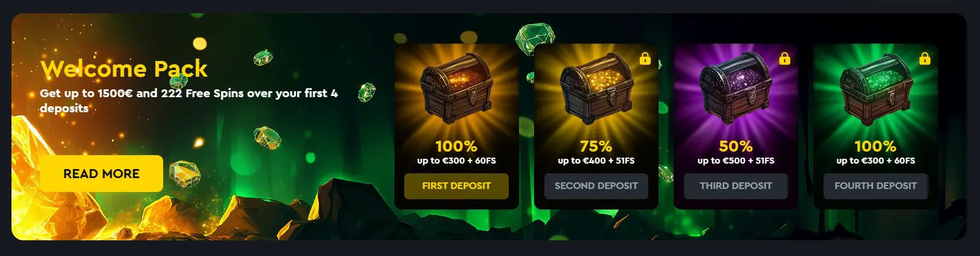Click the 1500€ and 222 Free Spins description
Image resolution: width=980 pixels, height=256 pixels.
click(189, 101)
